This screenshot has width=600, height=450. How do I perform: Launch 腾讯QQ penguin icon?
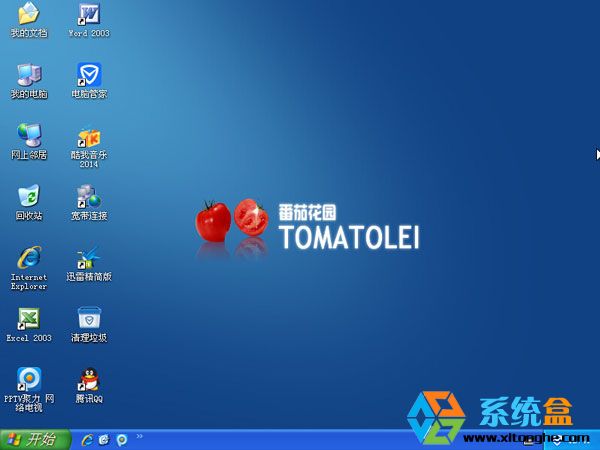[89, 380]
